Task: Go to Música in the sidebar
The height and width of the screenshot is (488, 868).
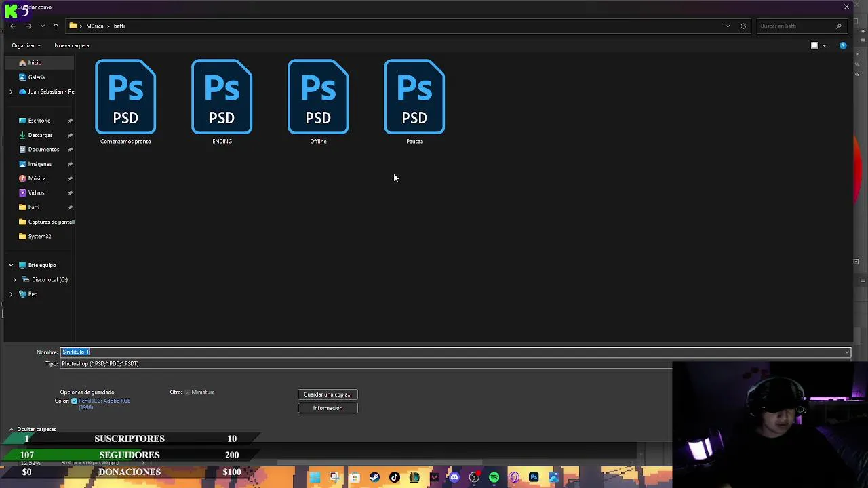Action: tap(37, 178)
